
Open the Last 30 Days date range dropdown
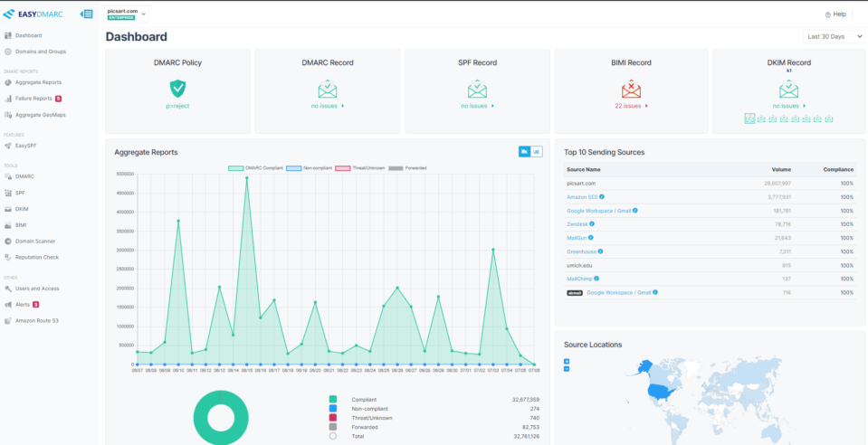click(x=834, y=36)
